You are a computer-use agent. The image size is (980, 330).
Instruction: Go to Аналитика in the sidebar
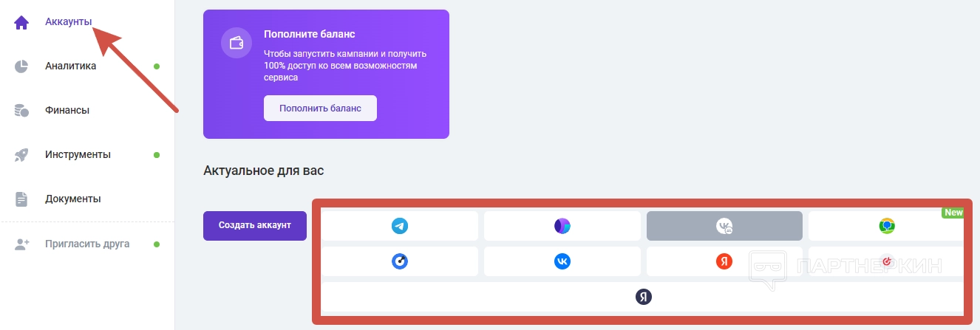click(x=70, y=66)
